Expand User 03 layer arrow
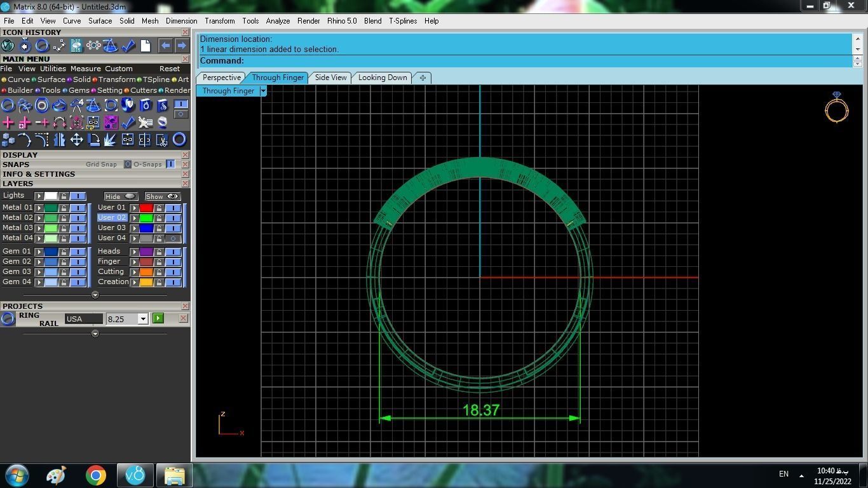This screenshot has width=868, height=488. (x=134, y=228)
